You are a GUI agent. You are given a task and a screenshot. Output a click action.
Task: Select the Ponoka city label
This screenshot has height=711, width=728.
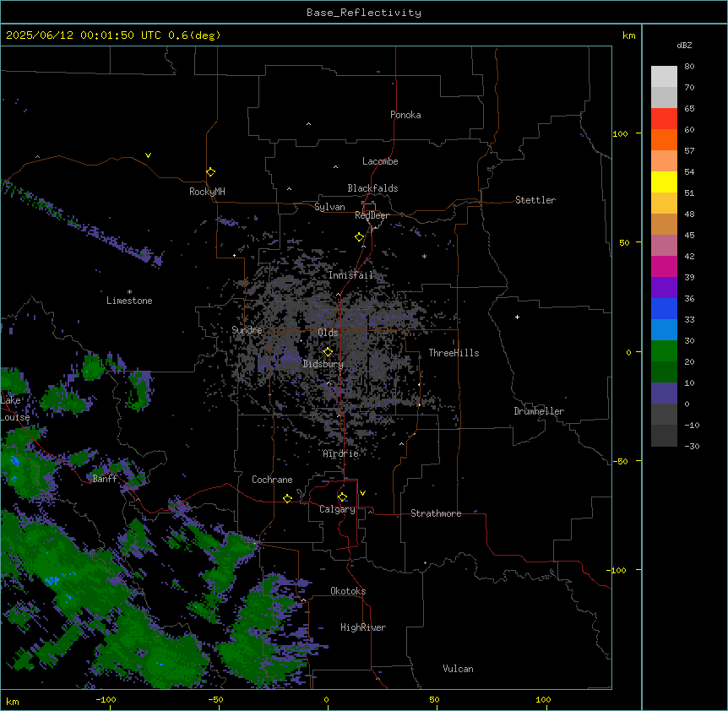405,115
